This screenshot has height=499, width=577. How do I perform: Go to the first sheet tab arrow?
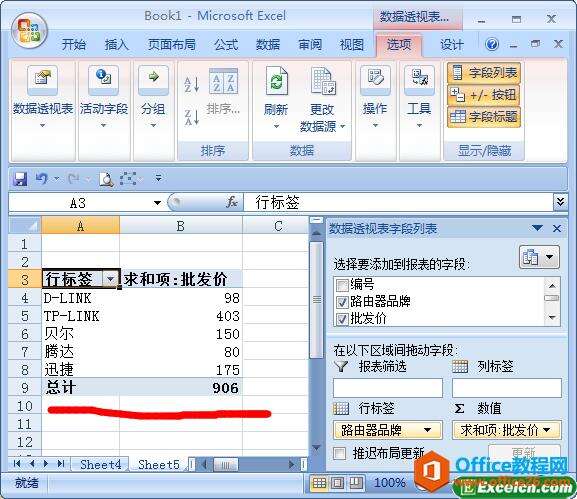(17, 464)
